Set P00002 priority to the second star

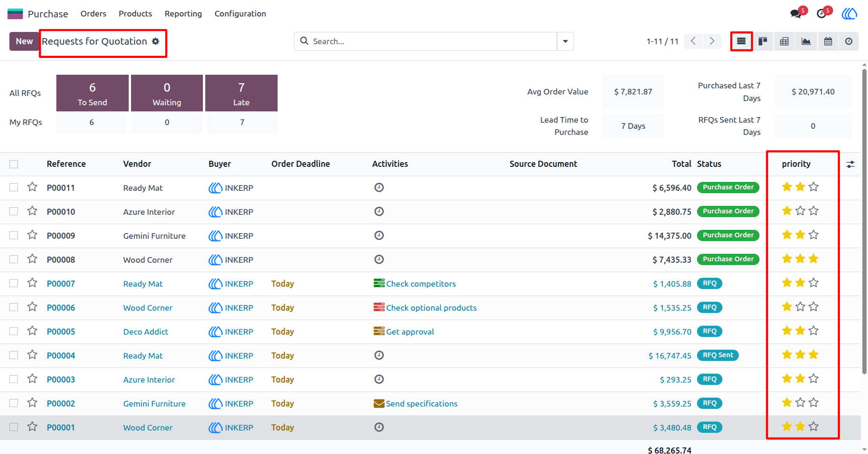[x=800, y=403]
